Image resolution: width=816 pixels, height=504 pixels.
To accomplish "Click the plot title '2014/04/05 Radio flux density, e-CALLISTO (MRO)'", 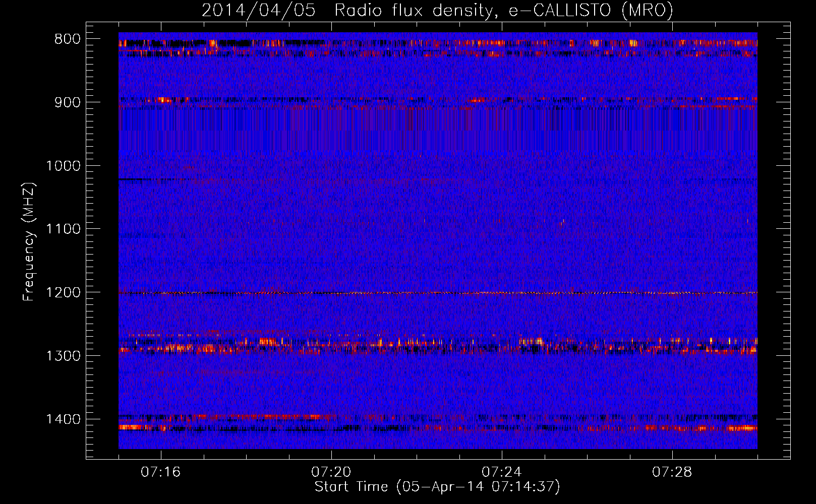I will [437, 10].
